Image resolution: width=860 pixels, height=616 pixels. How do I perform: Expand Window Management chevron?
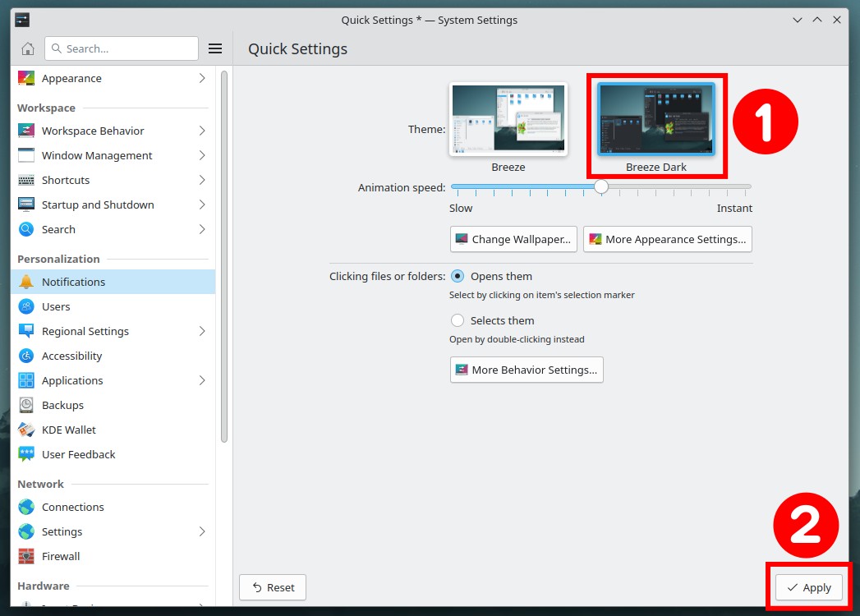click(202, 155)
